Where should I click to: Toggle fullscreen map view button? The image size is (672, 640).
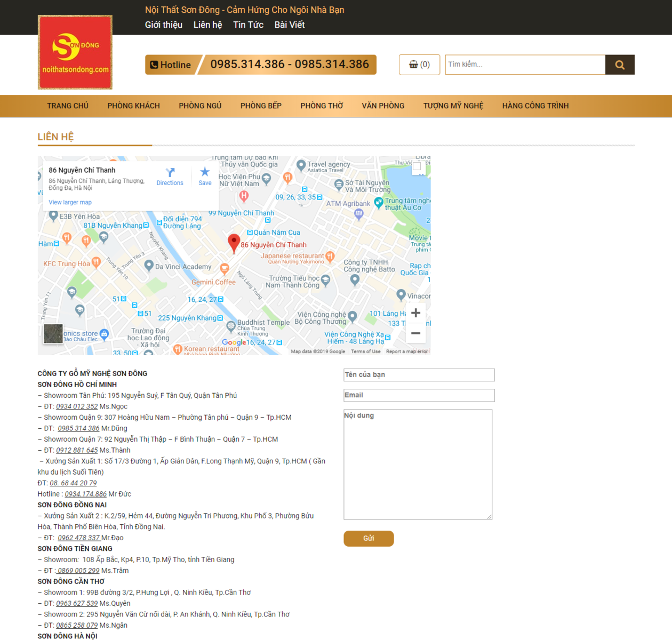417,166
